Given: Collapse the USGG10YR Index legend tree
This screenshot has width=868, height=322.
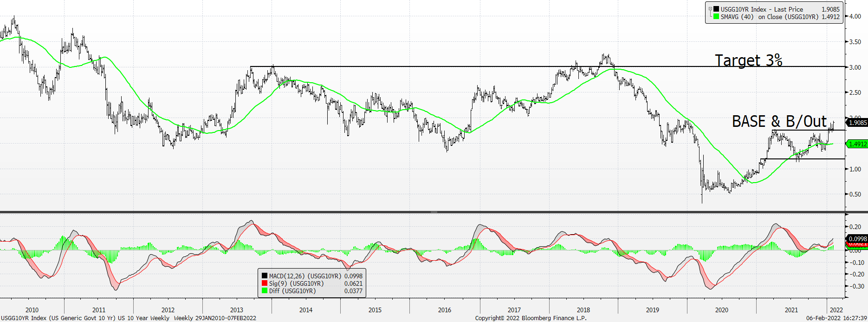Looking at the screenshot, I should (x=710, y=9).
